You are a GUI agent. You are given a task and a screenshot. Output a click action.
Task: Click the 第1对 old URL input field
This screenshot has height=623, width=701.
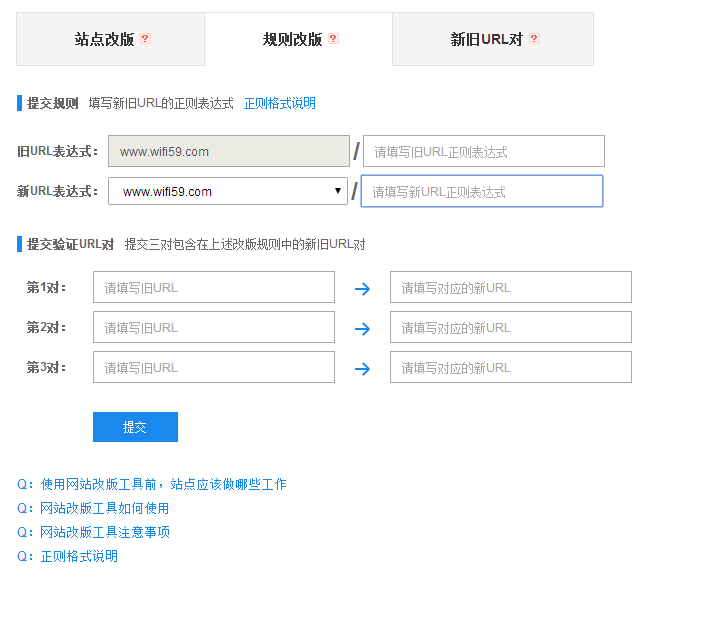pyautogui.click(x=214, y=287)
